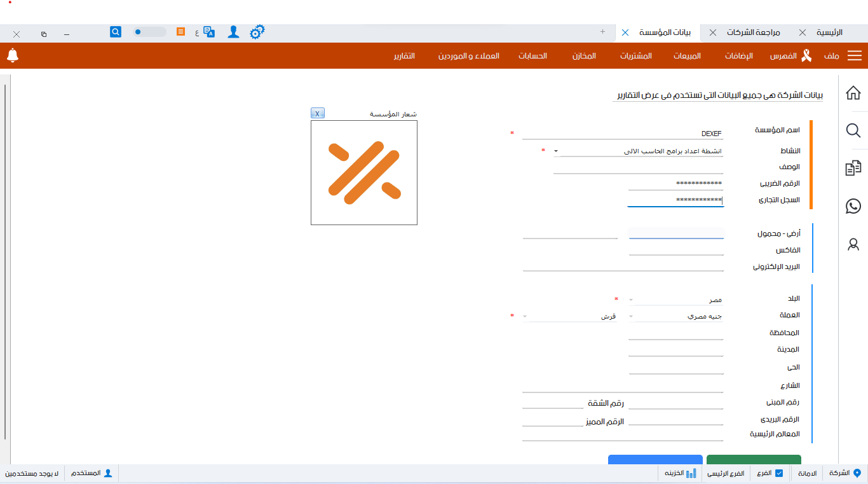Open the documents icon in the right sidebar
This screenshot has height=484, width=868.
853,168
